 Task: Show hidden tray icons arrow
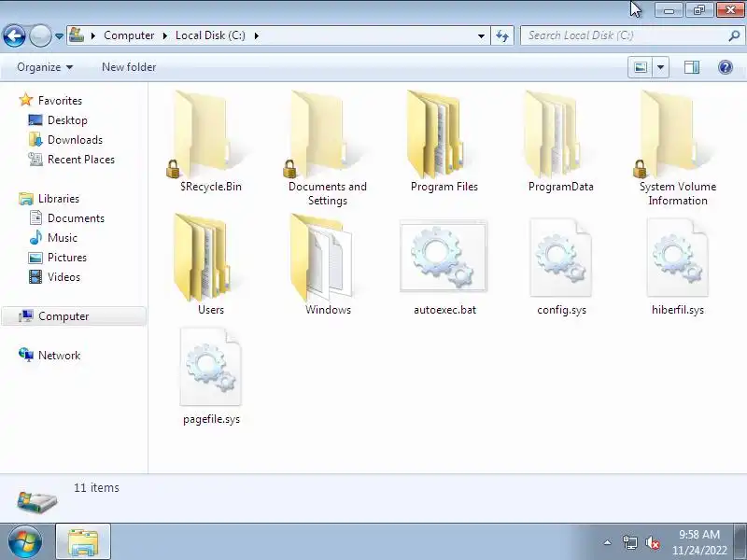coord(608,542)
